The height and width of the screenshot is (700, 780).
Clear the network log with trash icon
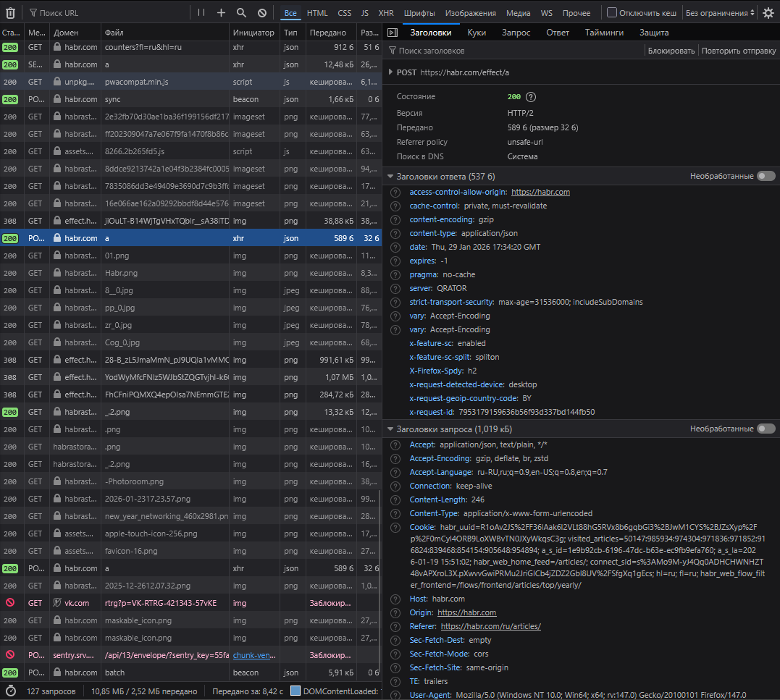coord(10,13)
